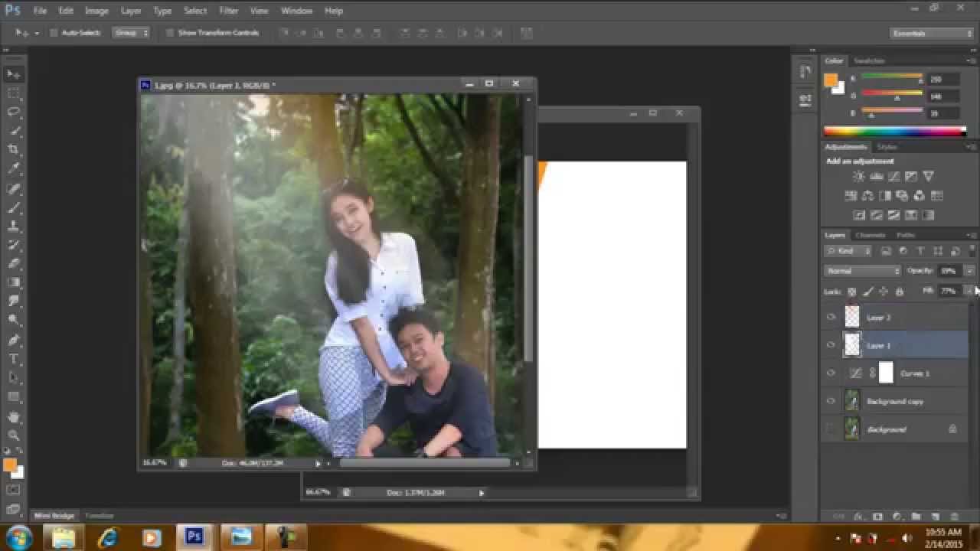The image size is (980, 551).
Task: Select the Healing Brush tool
Action: pyautogui.click(x=14, y=188)
